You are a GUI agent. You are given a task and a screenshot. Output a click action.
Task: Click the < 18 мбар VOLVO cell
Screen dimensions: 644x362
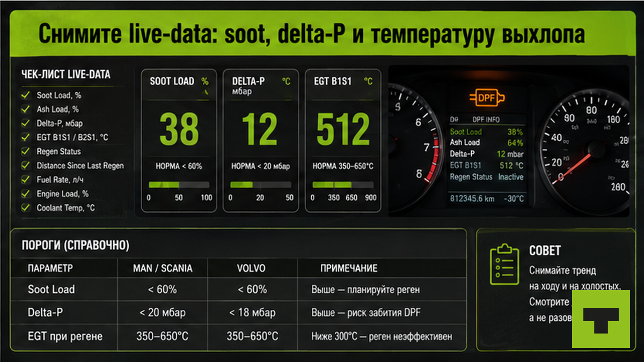pos(252,313)
